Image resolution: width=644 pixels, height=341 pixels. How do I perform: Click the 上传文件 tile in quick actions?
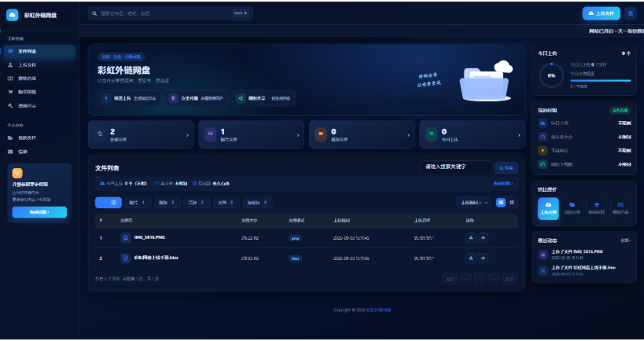click(x=548, y=209)
